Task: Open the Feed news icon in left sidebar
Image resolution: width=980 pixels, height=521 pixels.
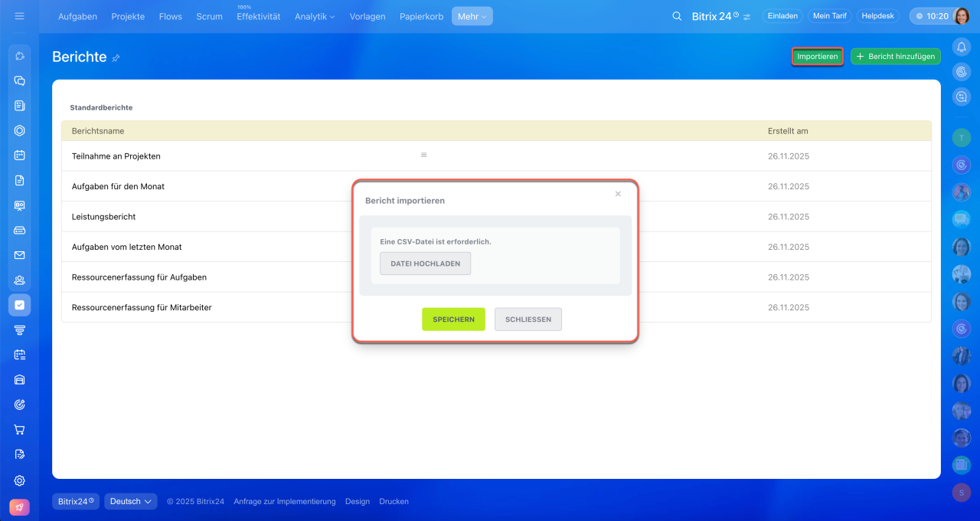Action: pos(20,106)
